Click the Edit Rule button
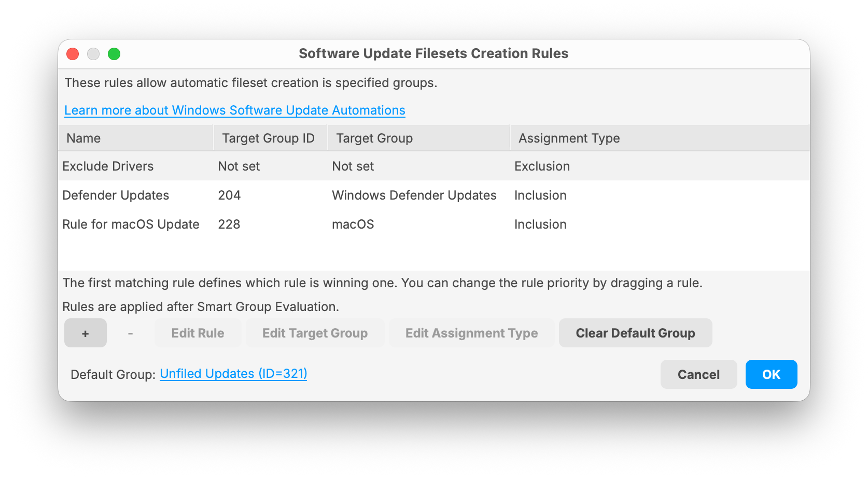This screenshot has height=478, width=868. pyautogui.click(x=198, y=333)
